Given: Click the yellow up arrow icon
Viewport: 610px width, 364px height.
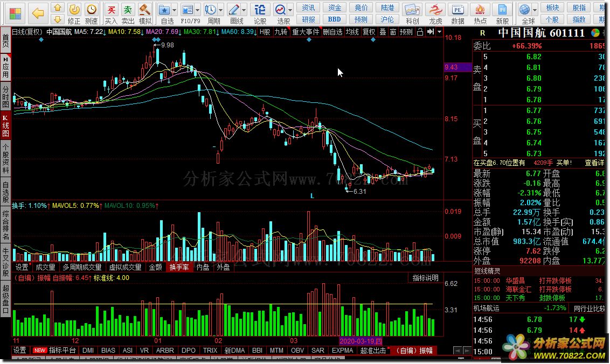Looking at the screenshot, I should point(58,8).
